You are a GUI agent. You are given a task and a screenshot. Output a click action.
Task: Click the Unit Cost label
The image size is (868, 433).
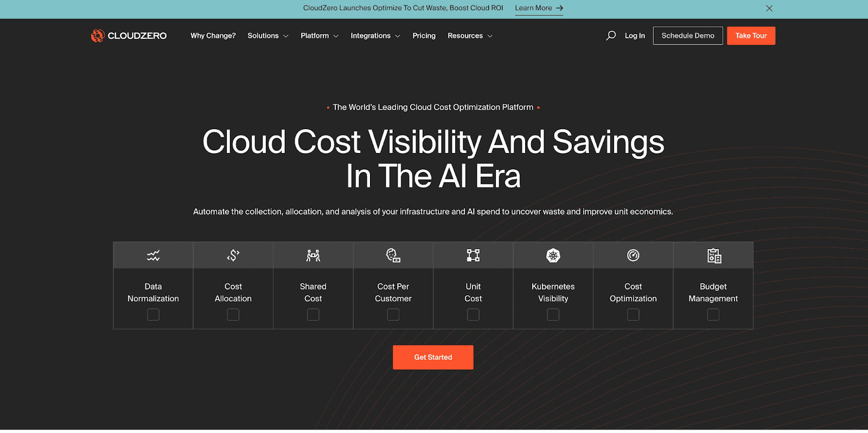(x=473, y=292)
